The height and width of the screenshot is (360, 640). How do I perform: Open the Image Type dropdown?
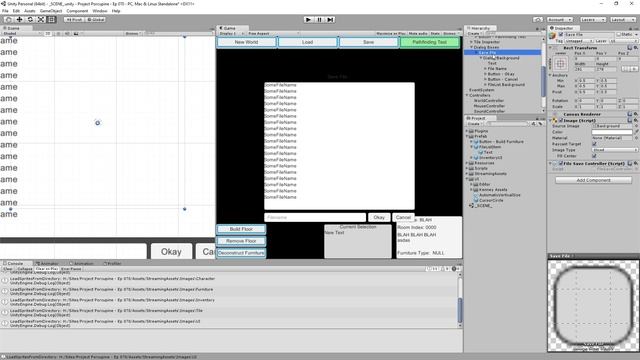point(615,150)
